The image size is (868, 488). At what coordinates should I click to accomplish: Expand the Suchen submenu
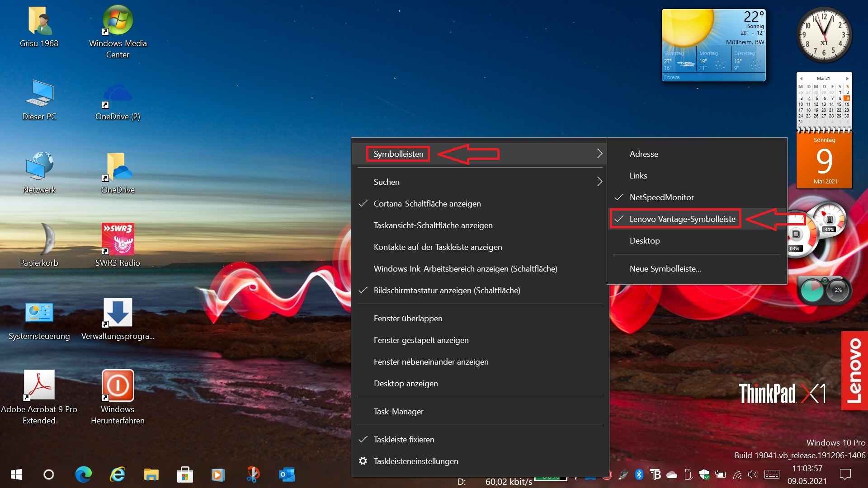click(480, 182)
